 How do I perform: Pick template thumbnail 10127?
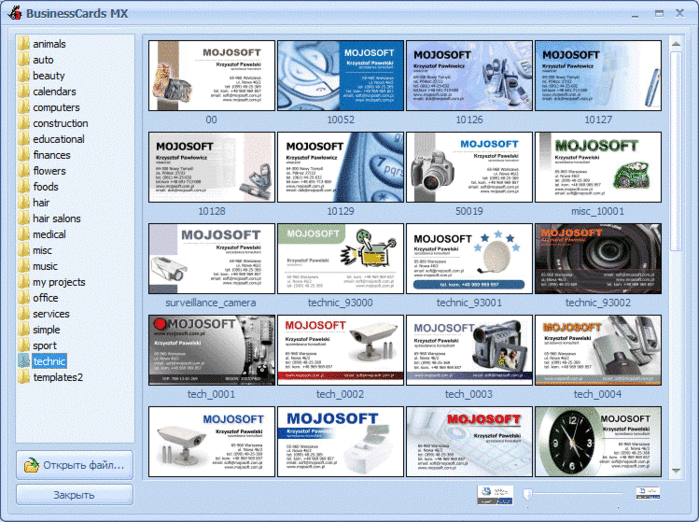[x=598, y=75]
